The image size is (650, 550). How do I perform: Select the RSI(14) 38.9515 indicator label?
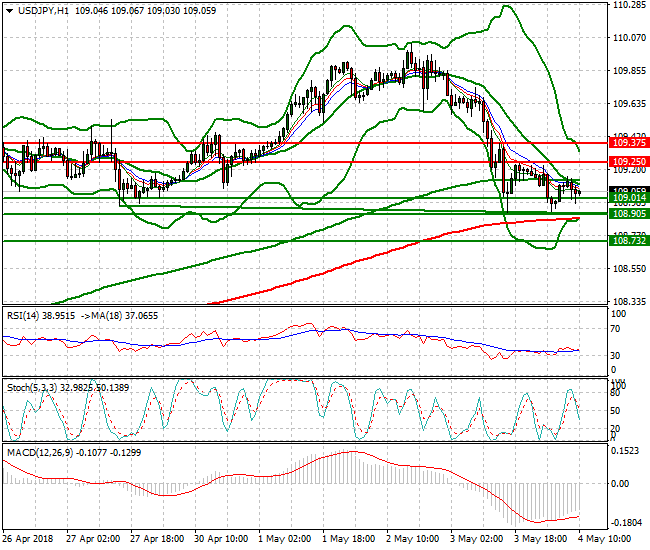coord(41,316)
